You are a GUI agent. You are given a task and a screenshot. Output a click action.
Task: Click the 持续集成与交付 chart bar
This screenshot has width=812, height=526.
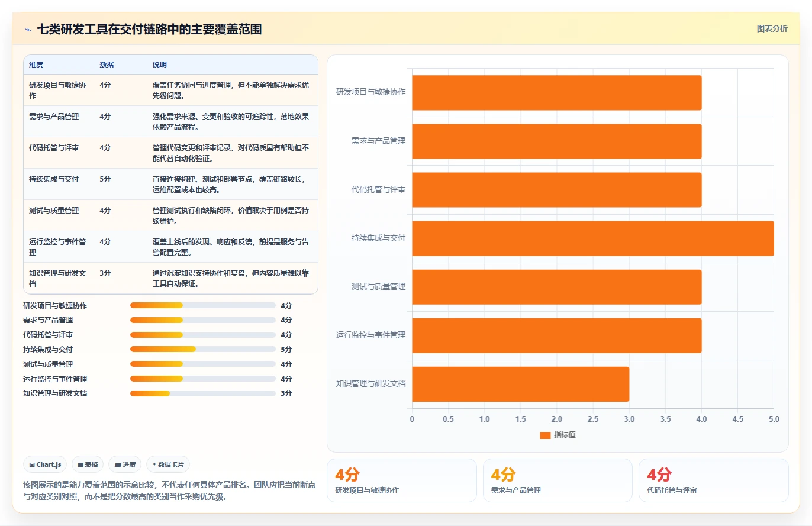pos(593,238)
